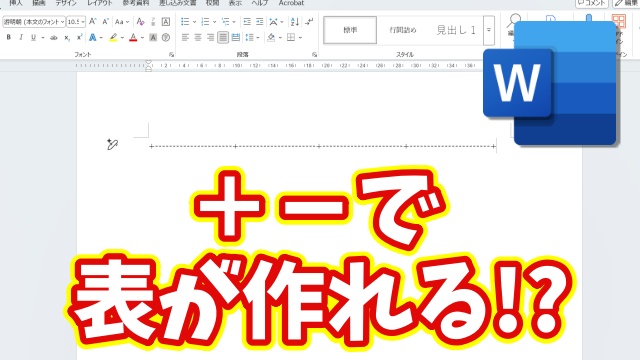Toggle show paragraph marks button
The image size is (640, 360).
pyautogui.click(x=309, y=22)
